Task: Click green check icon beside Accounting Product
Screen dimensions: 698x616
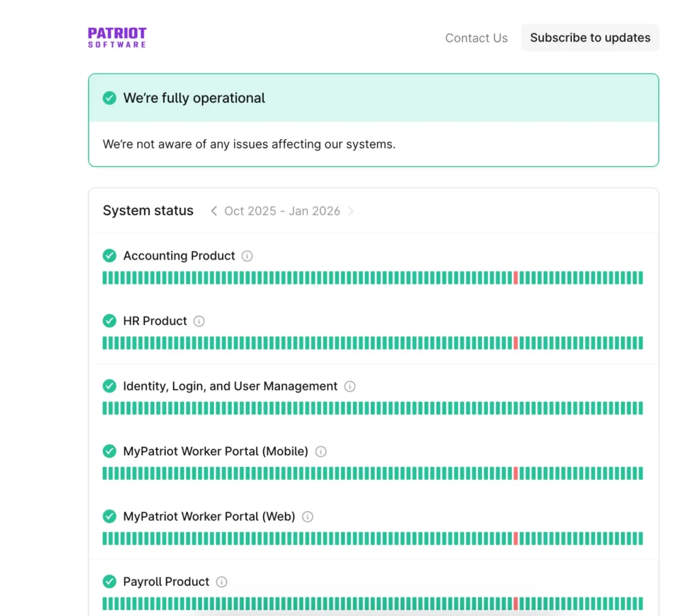Action: tap(109, 256)
